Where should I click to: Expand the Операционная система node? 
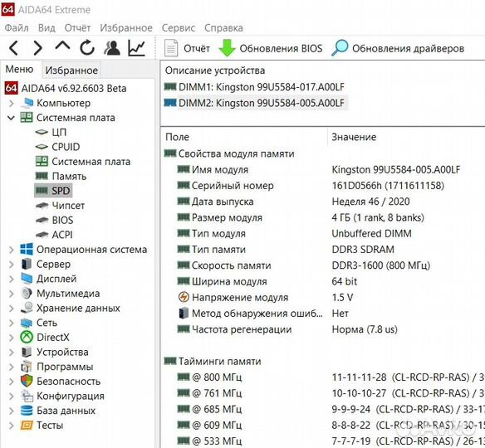point(11,250)
